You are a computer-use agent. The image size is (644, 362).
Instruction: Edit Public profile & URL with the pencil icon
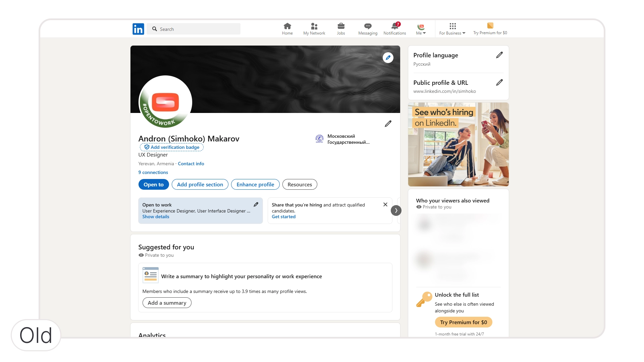pos(499,82)
